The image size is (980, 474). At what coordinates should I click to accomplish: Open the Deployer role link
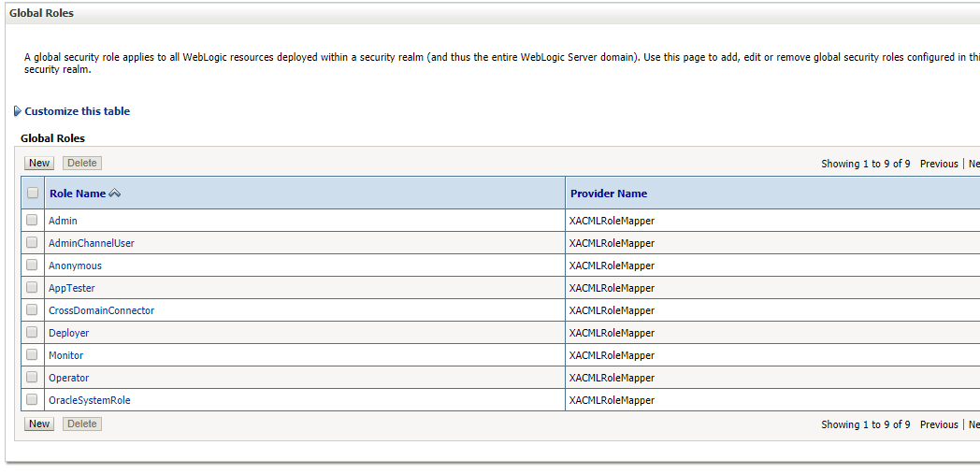(x=69, y=333)
